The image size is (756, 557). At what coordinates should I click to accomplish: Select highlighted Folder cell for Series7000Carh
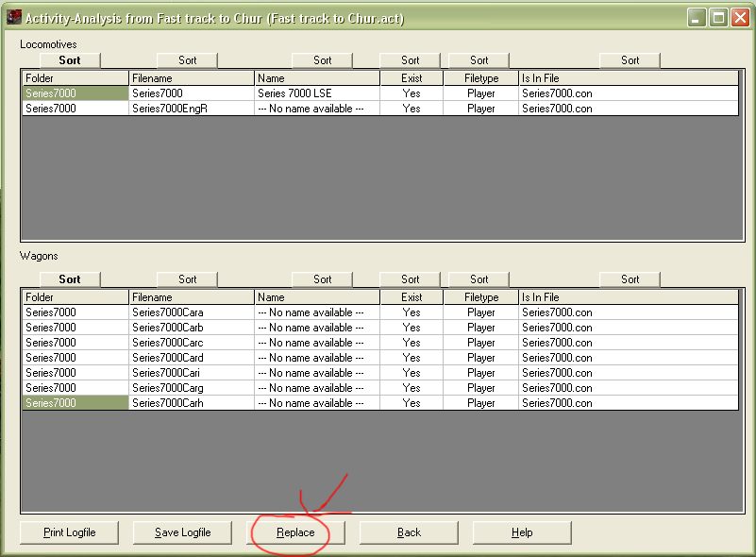point(76,403)
